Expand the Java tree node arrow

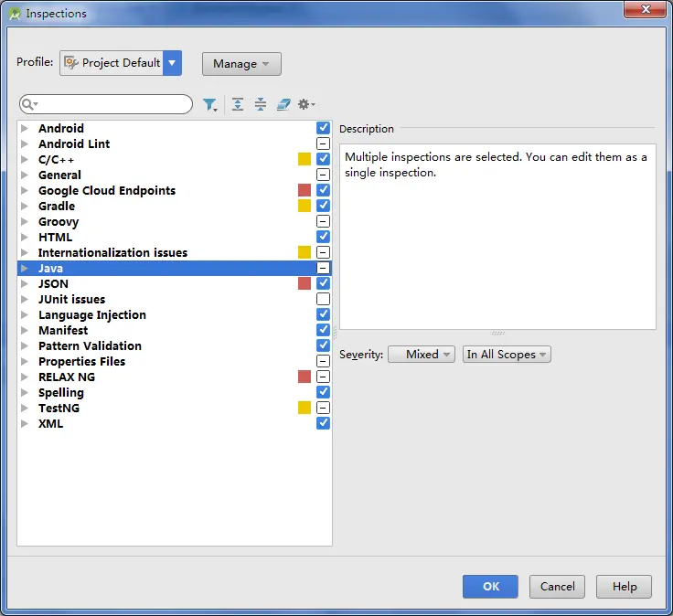click(x=25, y=268)
